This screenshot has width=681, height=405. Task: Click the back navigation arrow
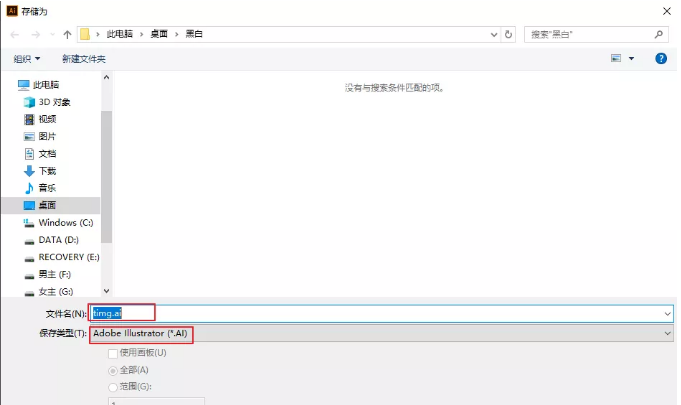(x=15, y=34)
